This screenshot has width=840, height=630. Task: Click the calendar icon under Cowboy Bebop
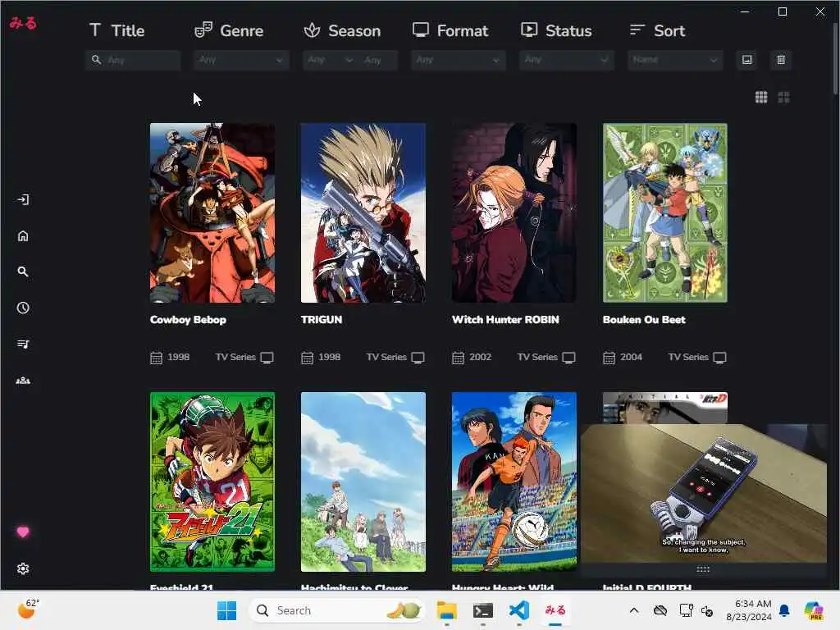pyautogui.click(x=156, y=358)
